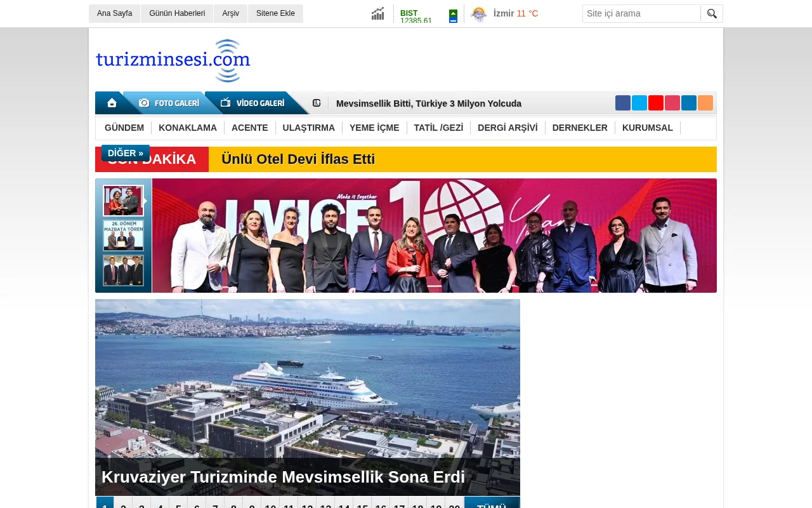The width and height of the screenshot is (812, 508).
Task: Open the site's Facebook page
Action: coord(623,102)
